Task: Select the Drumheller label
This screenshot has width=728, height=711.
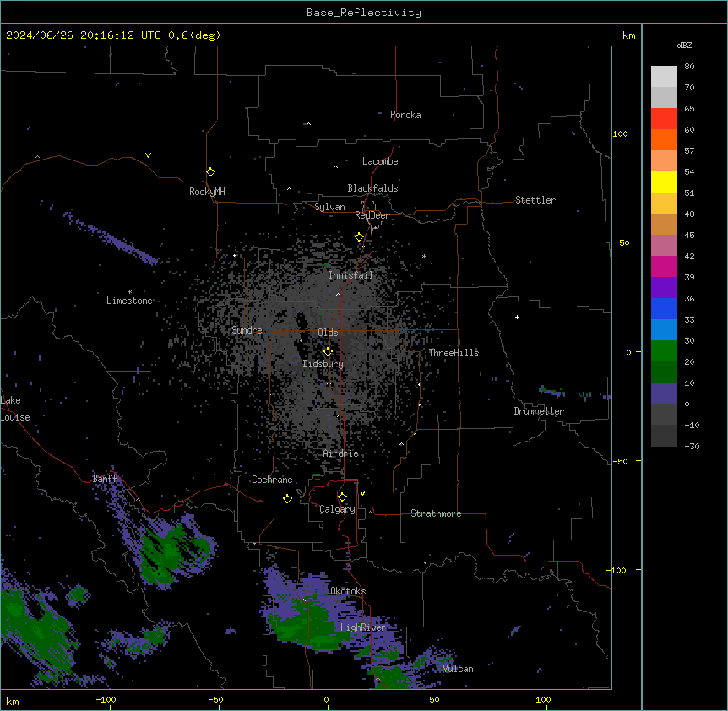Action: point(539,411)
